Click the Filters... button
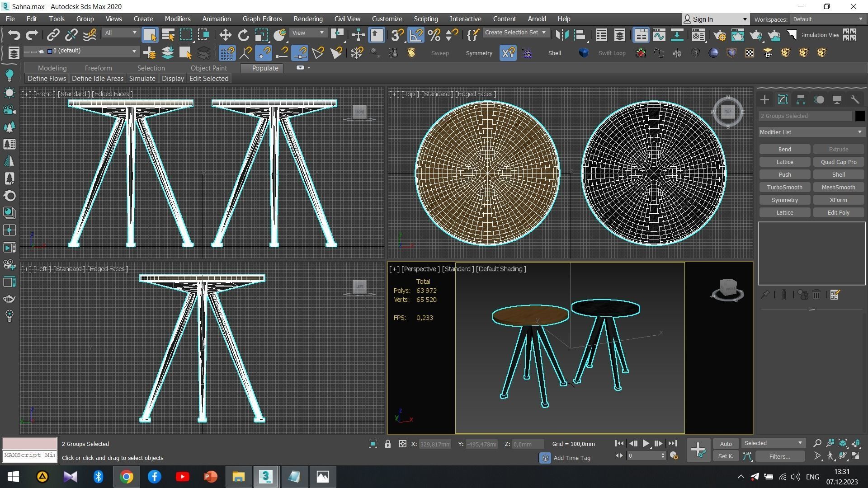The width and height of the screenshot is (868, 488). (x=779, y=456)
